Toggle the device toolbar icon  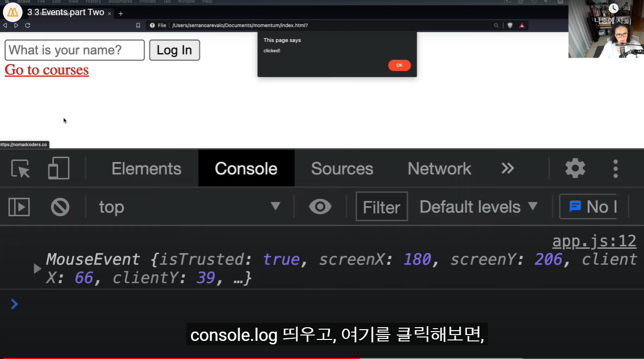point(59,168)
